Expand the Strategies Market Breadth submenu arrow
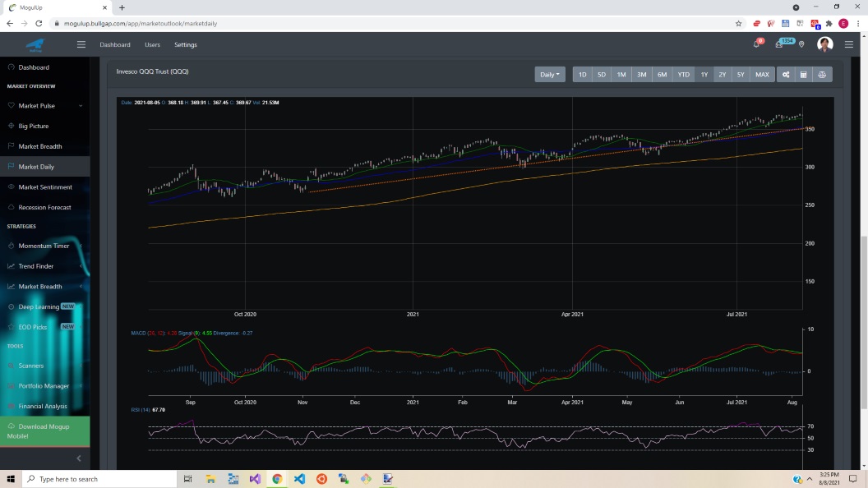The image size is (868, 488). click(81, 287)
